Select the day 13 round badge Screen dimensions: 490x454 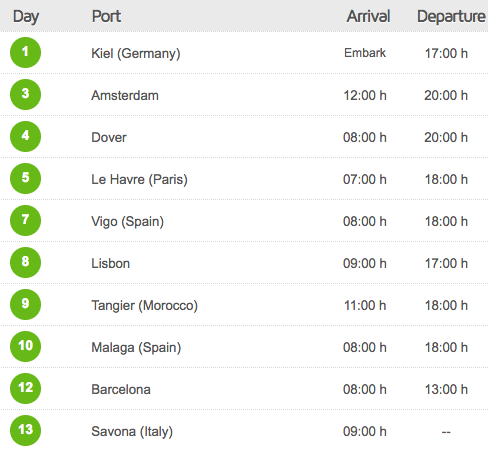point(25,431)
